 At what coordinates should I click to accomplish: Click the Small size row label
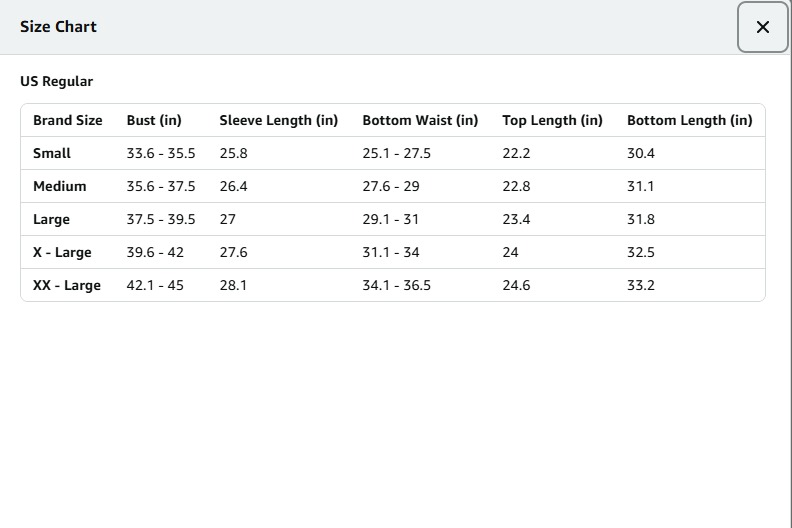[x=52, y=153]
